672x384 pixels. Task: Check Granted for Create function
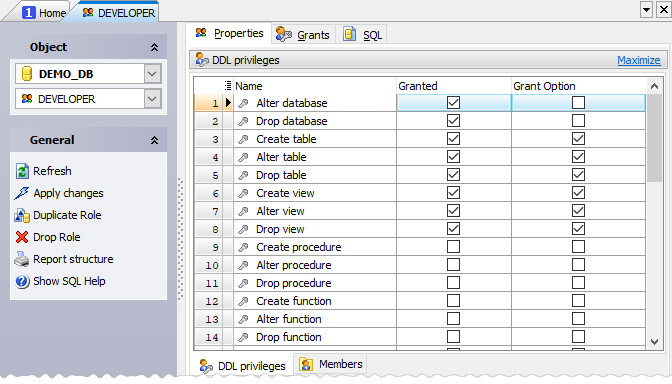click(x=453, y=301)
